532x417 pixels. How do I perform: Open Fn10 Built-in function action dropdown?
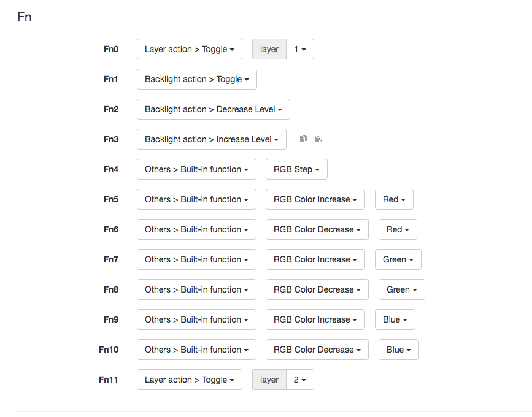(196, 350)
